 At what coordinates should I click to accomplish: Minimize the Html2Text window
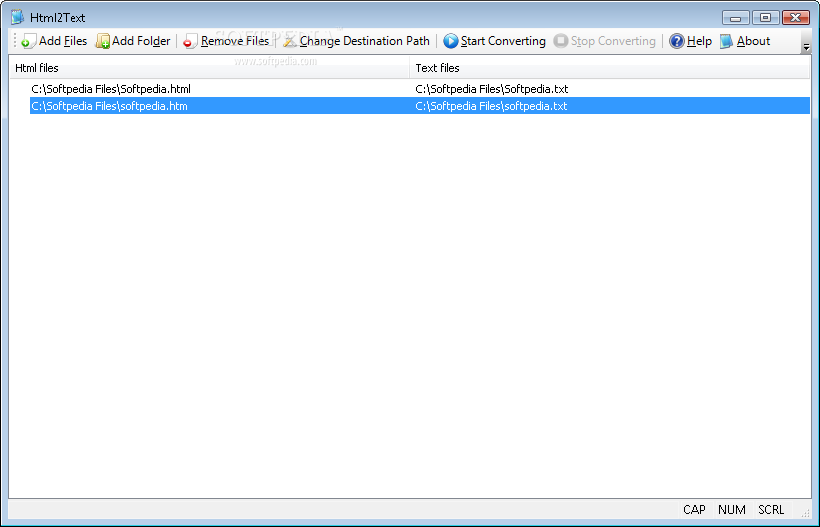736,18
